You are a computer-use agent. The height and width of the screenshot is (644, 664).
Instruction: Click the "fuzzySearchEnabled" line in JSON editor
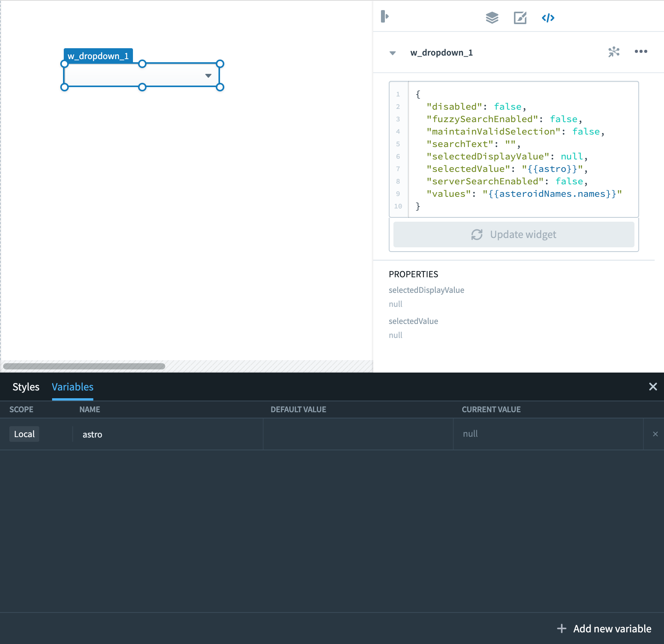click(x=504, y=119)
